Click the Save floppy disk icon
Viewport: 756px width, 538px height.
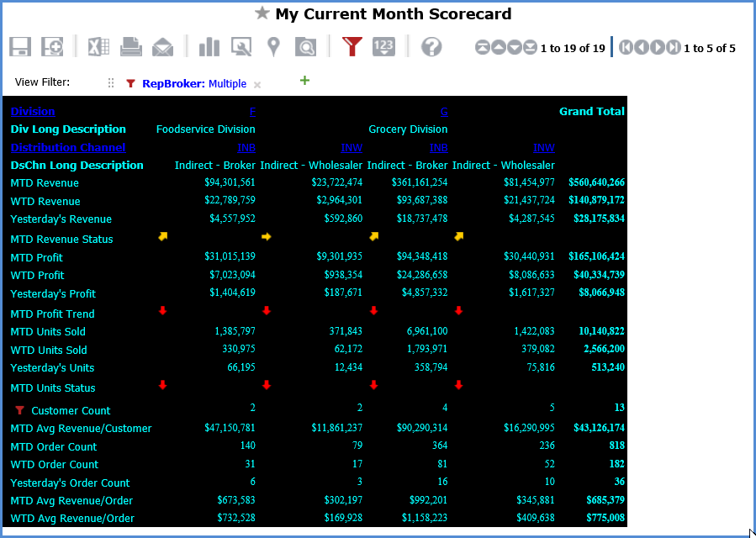coord(20,47)
